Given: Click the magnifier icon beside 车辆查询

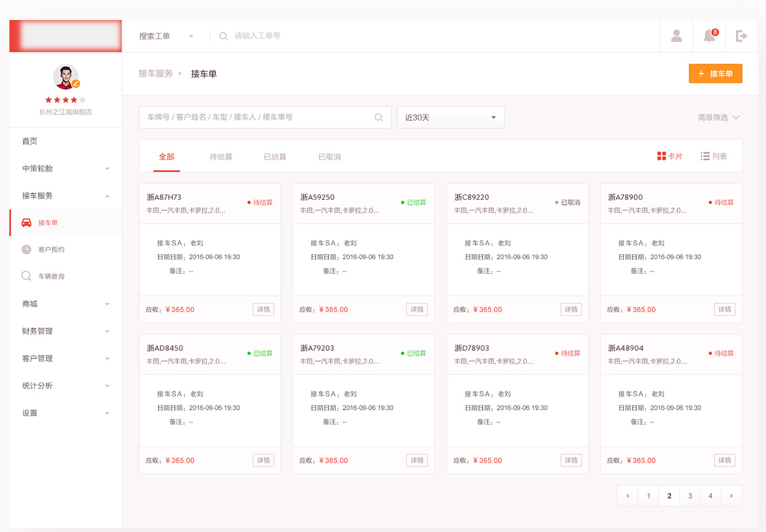Looking at the screenshot, I should pos(27,276).
